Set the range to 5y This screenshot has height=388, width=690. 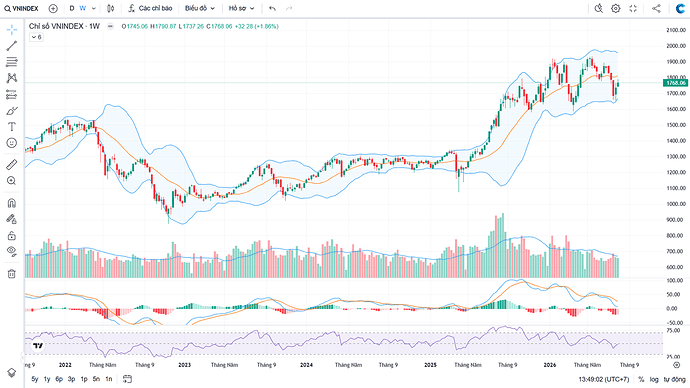35,379
